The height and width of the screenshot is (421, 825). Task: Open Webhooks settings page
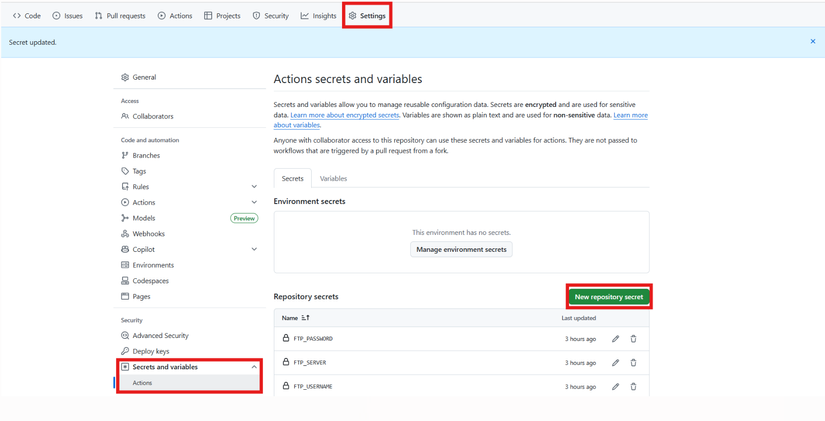tap(148, 234)
